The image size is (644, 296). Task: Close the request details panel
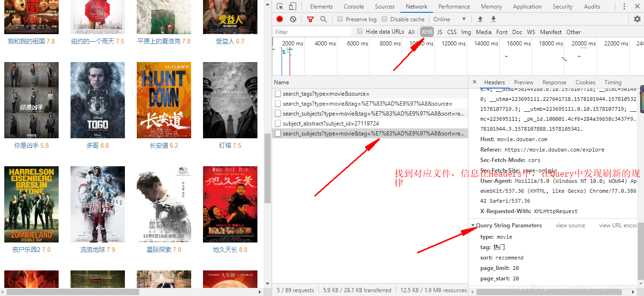click(475, 82)
